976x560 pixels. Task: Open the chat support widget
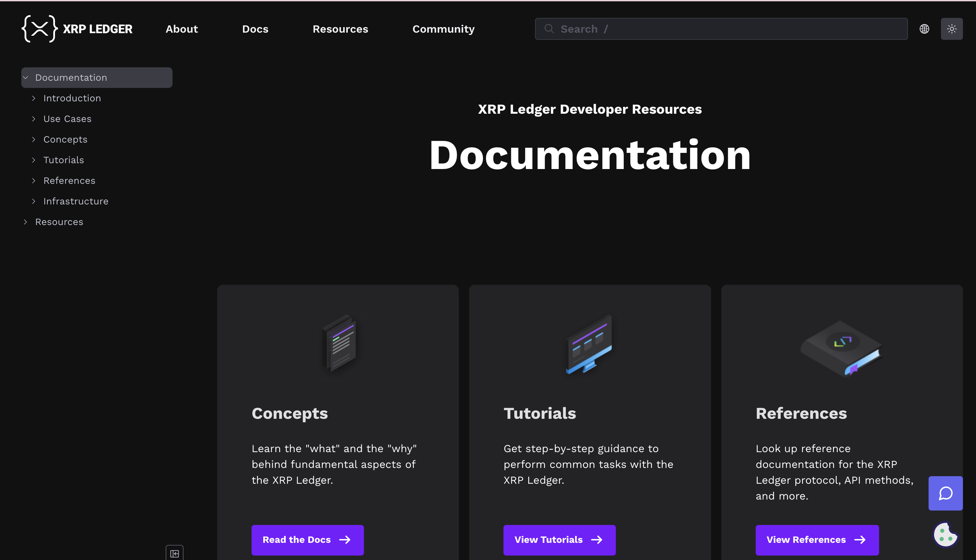point(946,493)
